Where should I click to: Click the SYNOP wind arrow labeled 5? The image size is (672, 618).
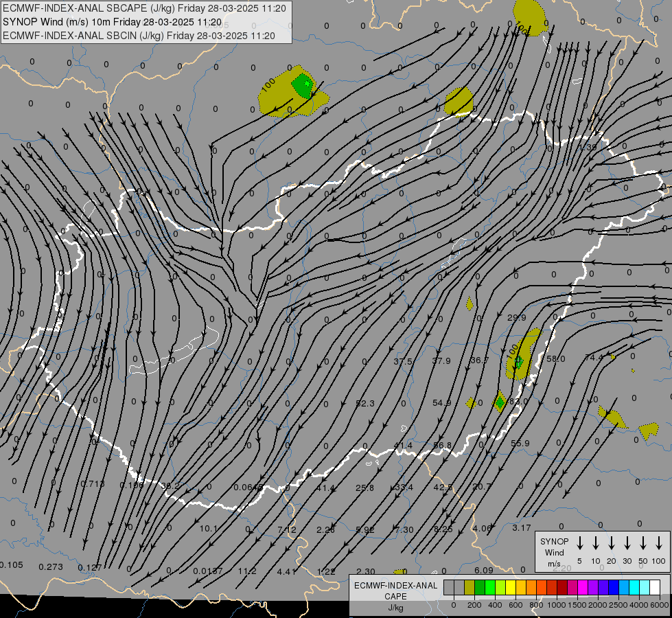pyautogui.click(x=579, y=543)
